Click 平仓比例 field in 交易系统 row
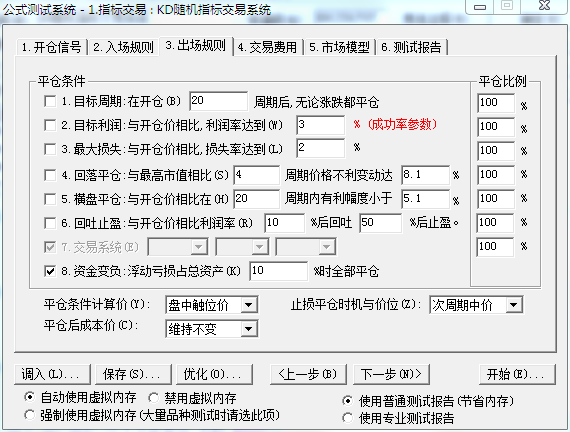570x432 pixels. 495,247
